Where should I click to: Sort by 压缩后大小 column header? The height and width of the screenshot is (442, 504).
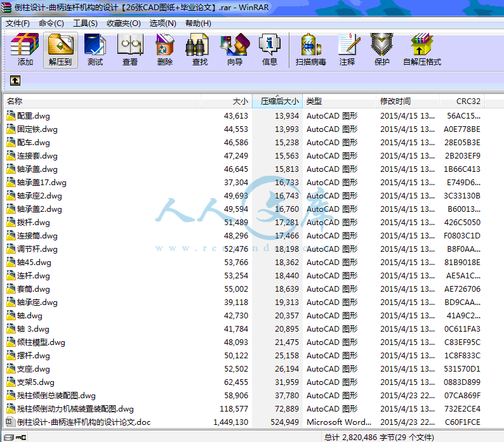(x=277, y=101)
